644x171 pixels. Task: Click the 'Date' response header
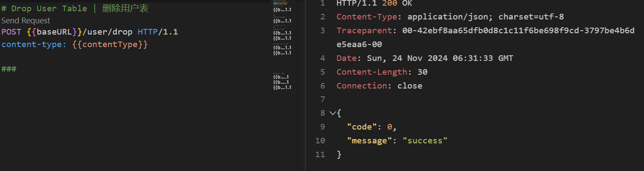tap(346, 58)
